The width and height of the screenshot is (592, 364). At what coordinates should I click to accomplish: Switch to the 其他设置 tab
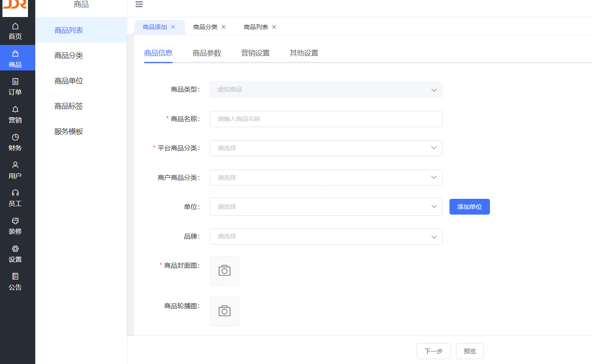click(x=304, y=53)
